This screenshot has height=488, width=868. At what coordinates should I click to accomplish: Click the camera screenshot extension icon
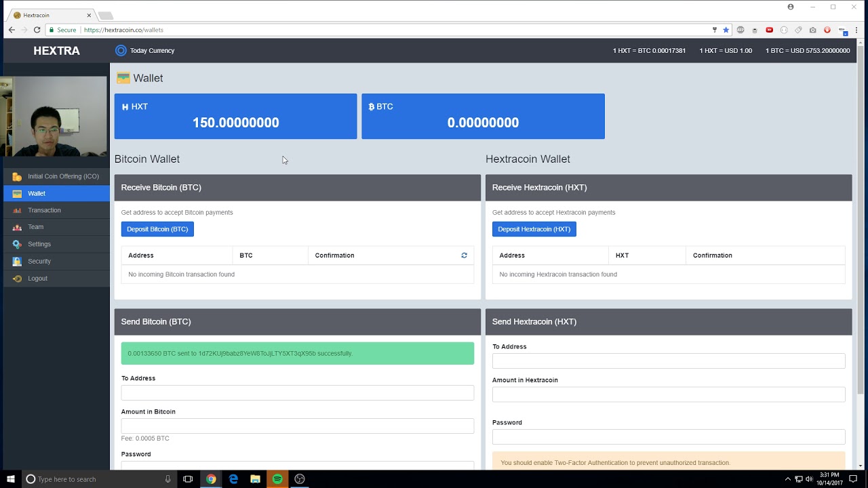[x=812, y=30]
